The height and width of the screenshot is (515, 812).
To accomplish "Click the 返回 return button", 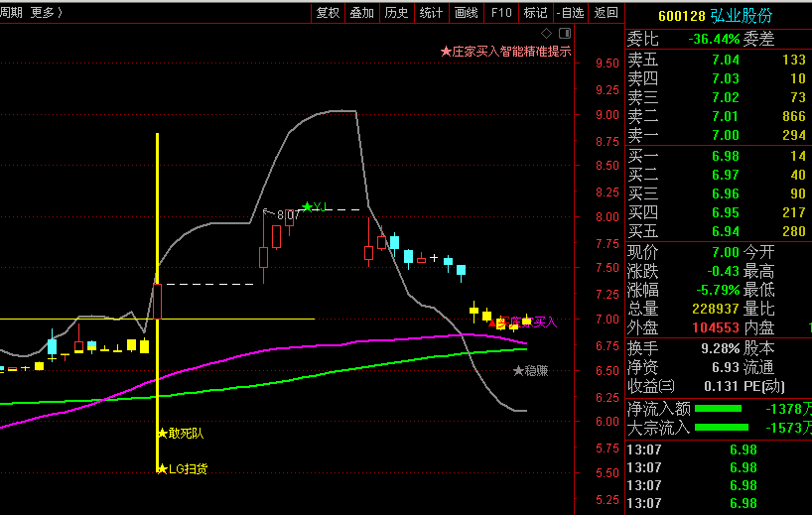I will click(606, 13).
